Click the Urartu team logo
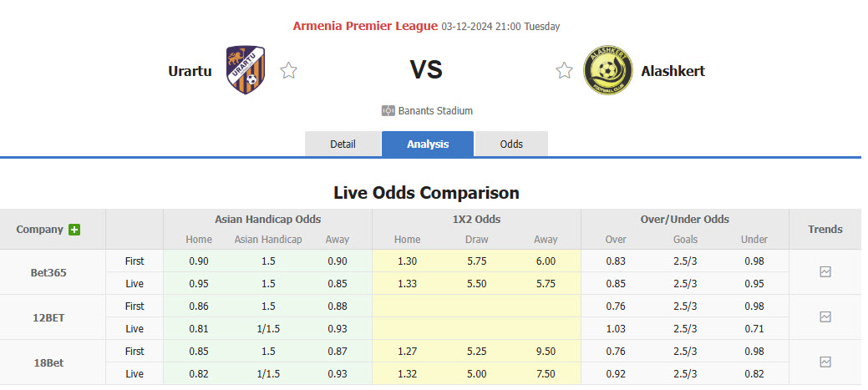The image size is (868, 390). (246, 70)
